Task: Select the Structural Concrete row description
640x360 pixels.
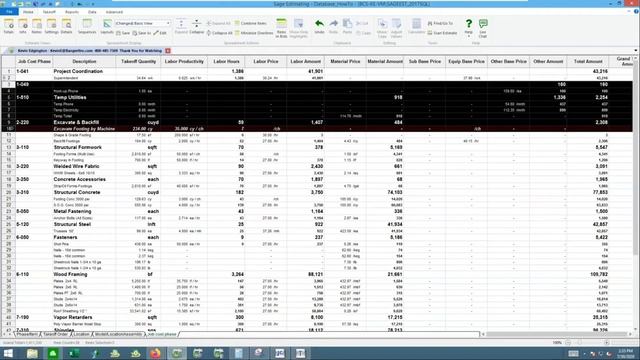Action: [x=77, y=192]
